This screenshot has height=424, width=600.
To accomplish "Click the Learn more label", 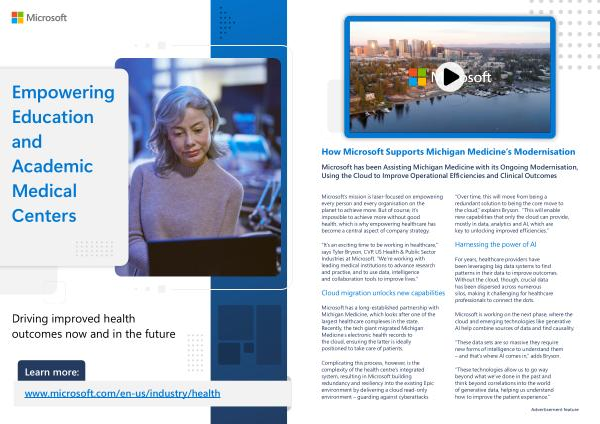I will coord(52,372).
